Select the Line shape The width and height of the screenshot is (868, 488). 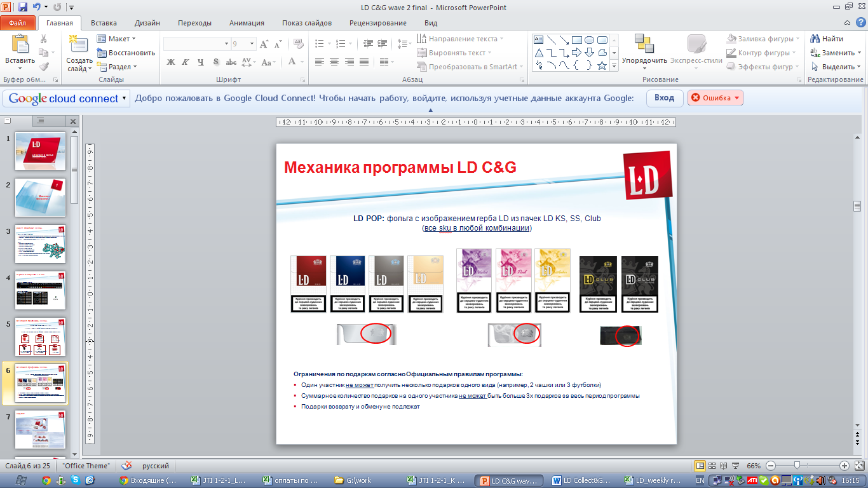point(552,39)
